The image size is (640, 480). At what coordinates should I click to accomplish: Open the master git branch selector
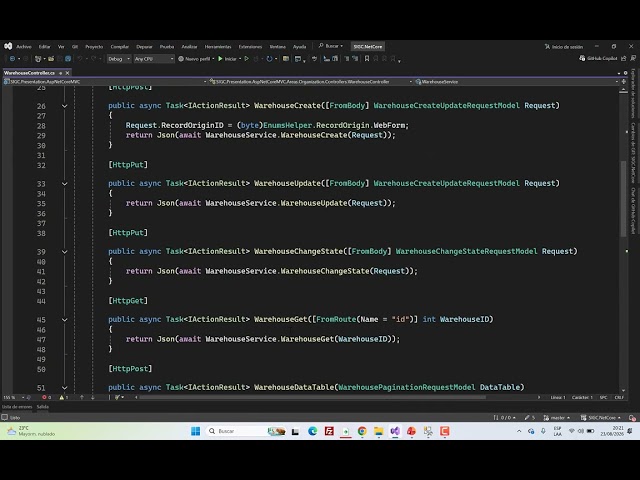click(557, 418)
